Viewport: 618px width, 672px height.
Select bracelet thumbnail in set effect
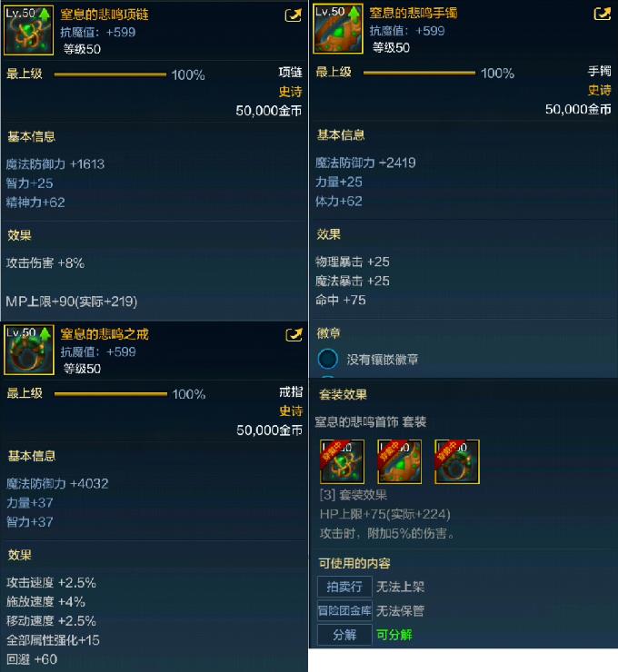(x=399, y=462)
